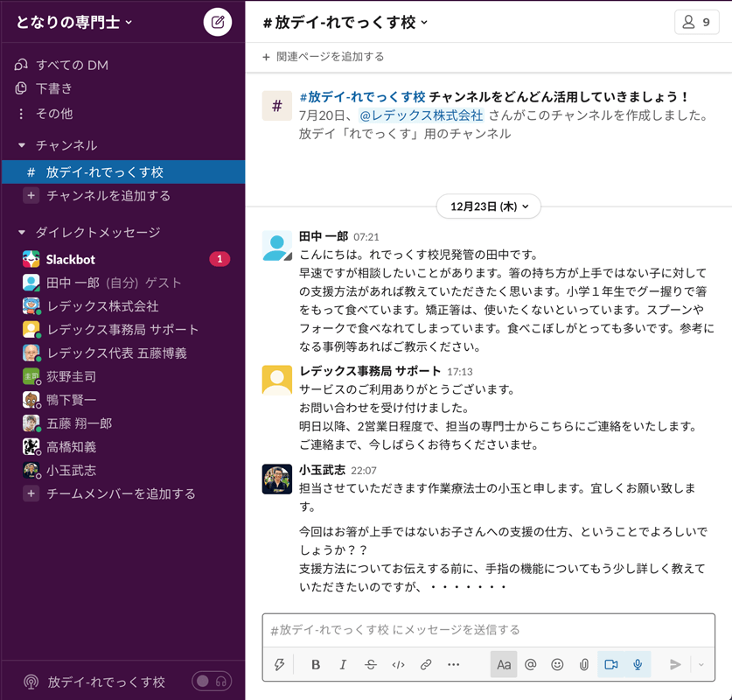Open the となりの専門士 workspace menu
Screen dimensions: 732x700
(74, 22)
